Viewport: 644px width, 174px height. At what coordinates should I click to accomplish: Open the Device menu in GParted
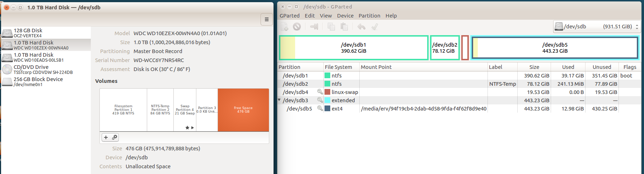coord(345,16)
